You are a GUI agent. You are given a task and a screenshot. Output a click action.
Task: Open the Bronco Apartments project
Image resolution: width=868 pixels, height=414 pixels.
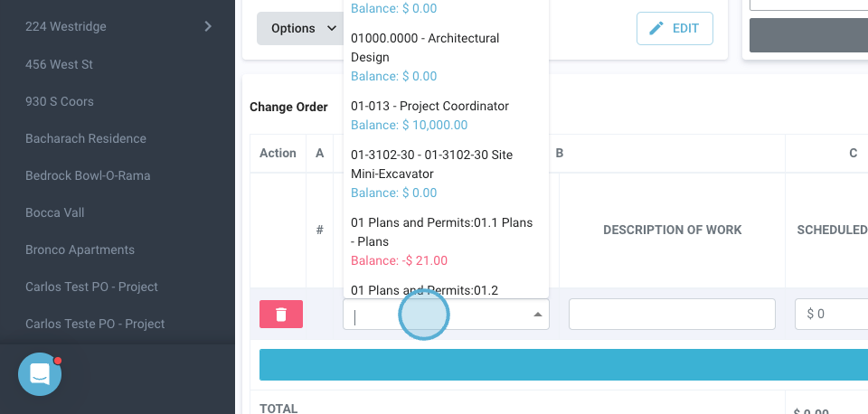point(80,249)
